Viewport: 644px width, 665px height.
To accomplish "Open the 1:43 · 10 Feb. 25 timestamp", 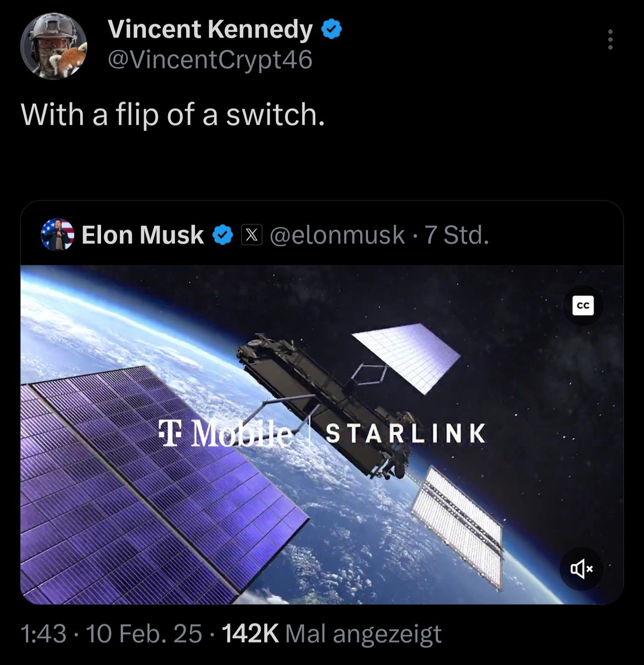I will [111, 634].
